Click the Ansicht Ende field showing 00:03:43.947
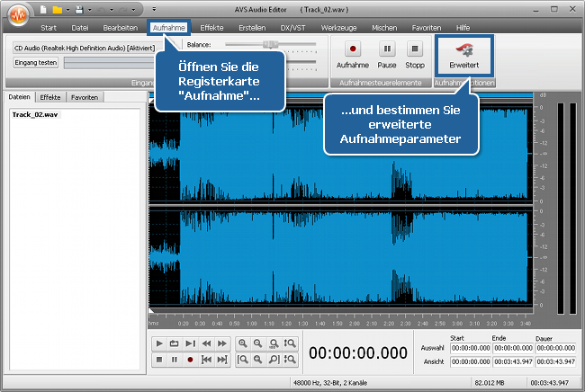585x392 pixels. coord(513,361)
